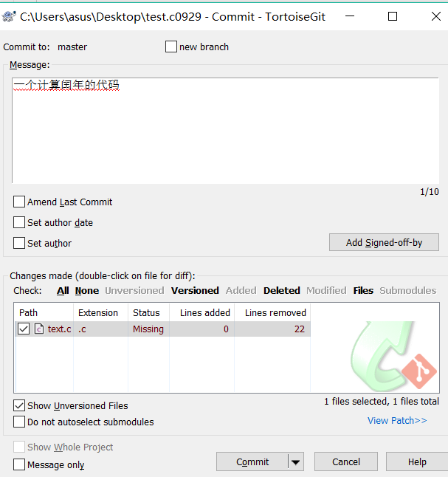The width and height of the screenshot is (448, 477).
Task: Click Add Signed-off-by button
Action: point(384,242)
